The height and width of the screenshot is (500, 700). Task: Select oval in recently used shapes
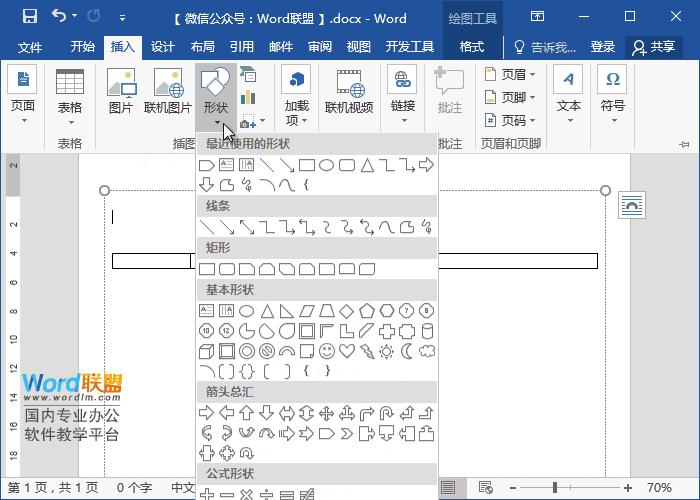[326, 165]
